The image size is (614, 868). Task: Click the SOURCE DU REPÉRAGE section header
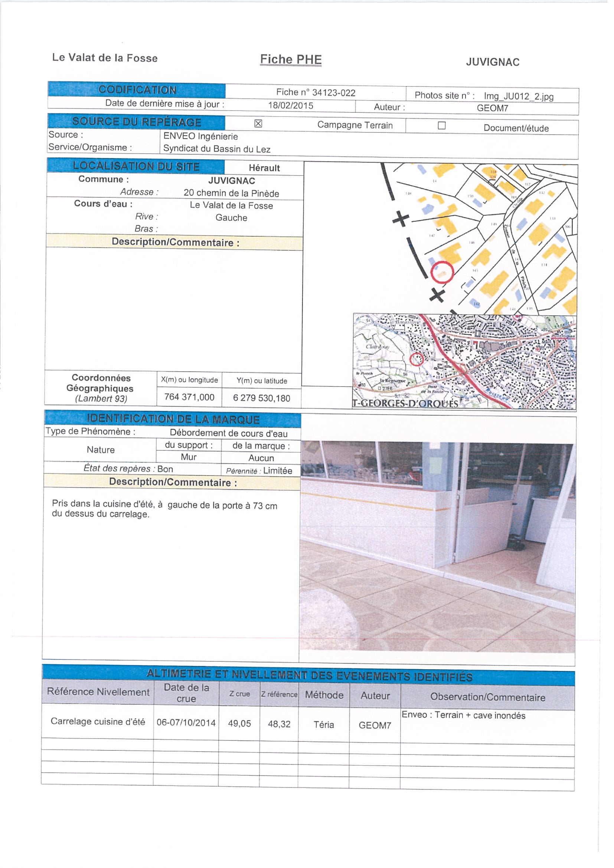pos(136,122)
